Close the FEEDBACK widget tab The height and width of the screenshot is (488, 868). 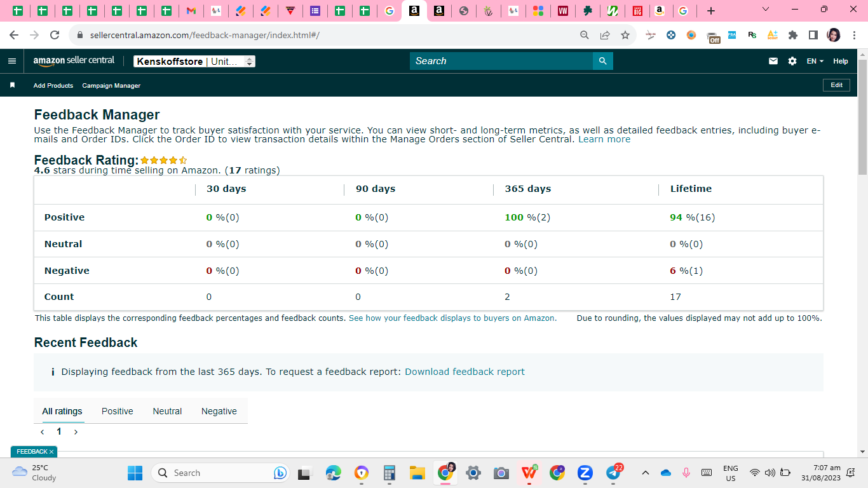tap(51, 452)
